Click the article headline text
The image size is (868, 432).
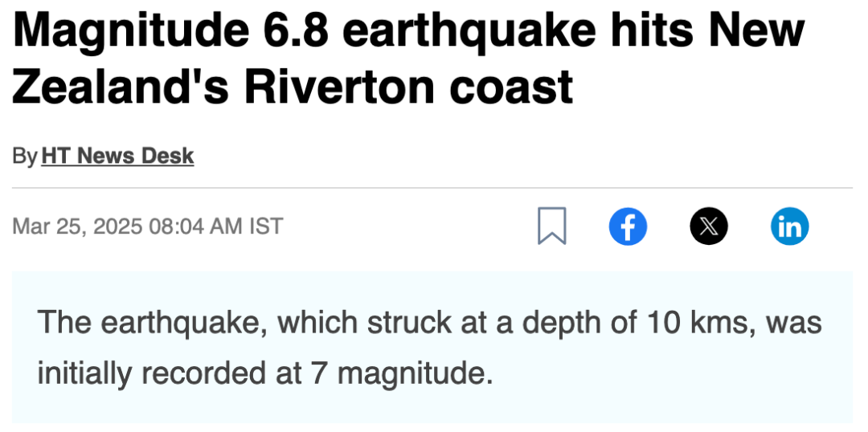coord(408,59)
